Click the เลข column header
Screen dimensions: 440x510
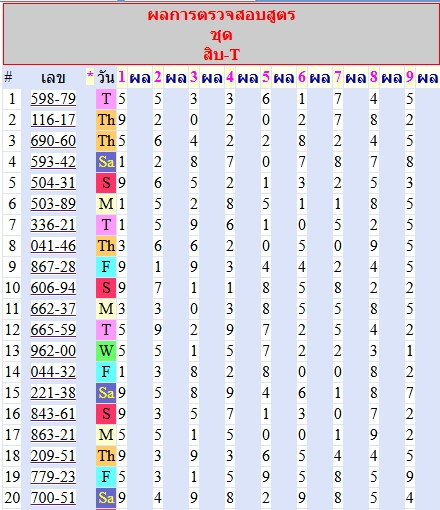(53, 78)
